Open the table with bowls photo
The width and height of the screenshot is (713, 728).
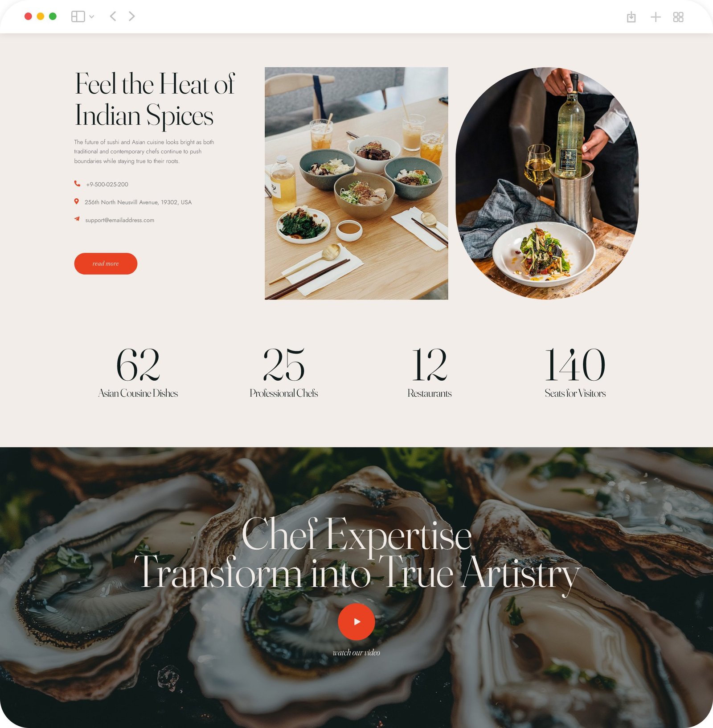click(356, 183)
